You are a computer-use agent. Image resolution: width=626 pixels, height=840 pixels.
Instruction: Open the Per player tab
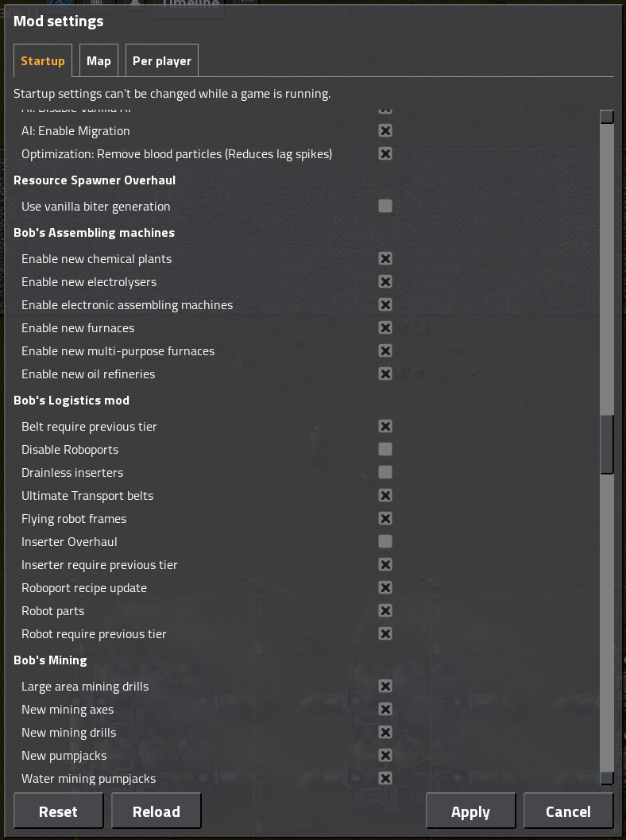tap(162, 61)
